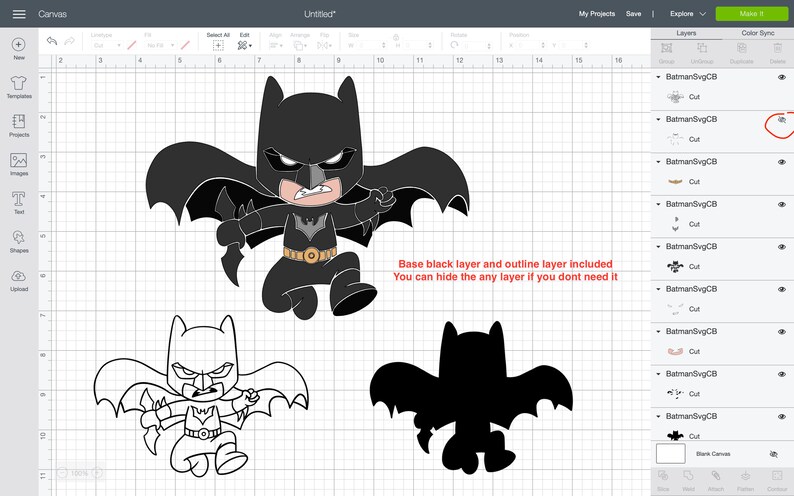Click the Flatten tool icon
Viewport: 794px width, 496px height.
(x=745, y=476)
